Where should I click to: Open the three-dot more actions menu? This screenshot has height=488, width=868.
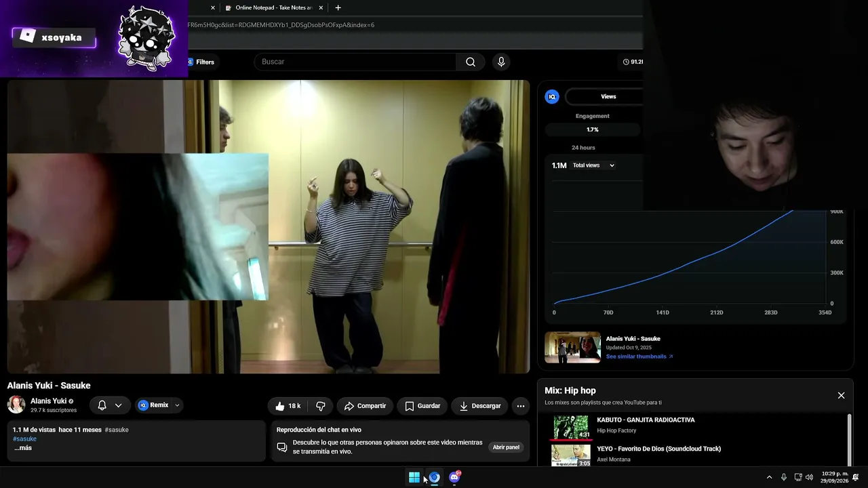(x=521, y=406)
